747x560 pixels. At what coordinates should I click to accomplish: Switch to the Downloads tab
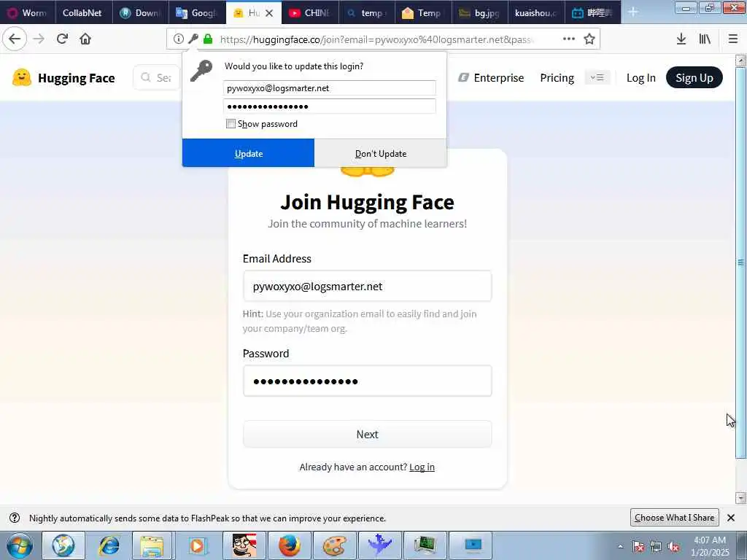pos(141,13)
